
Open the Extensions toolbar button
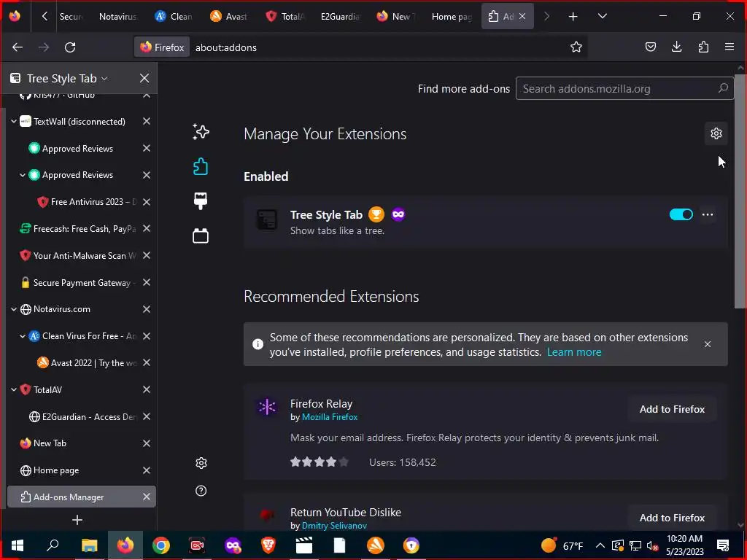tap(703, 47)
